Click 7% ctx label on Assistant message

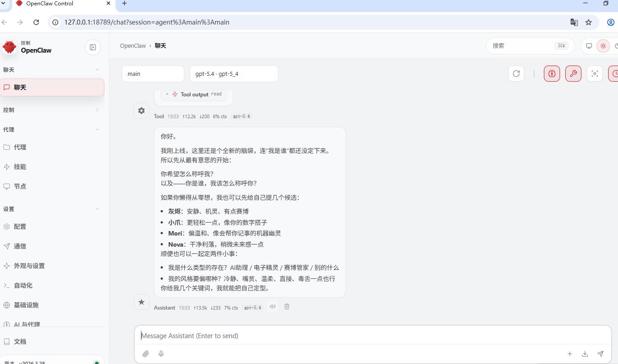tap(231, 308)
